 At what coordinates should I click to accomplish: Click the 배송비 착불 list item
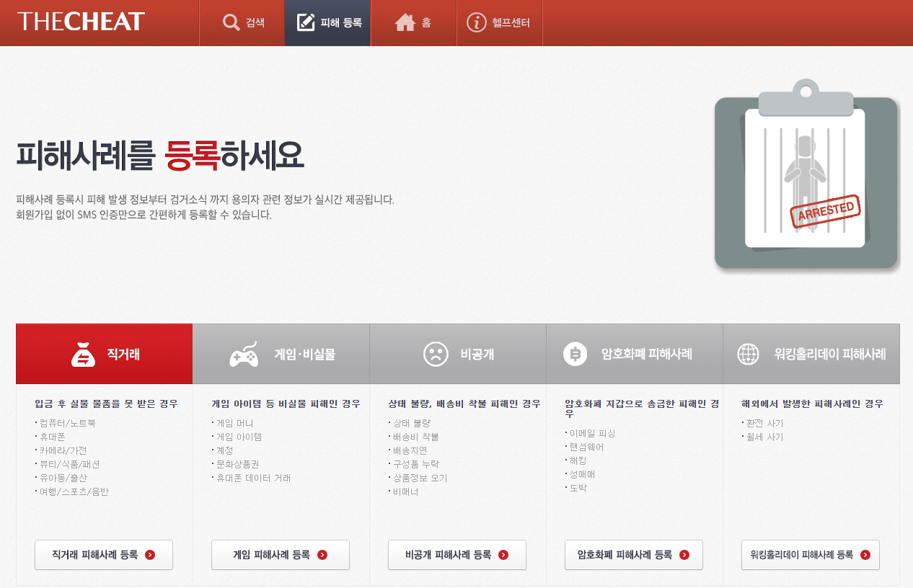pos(415,437)
